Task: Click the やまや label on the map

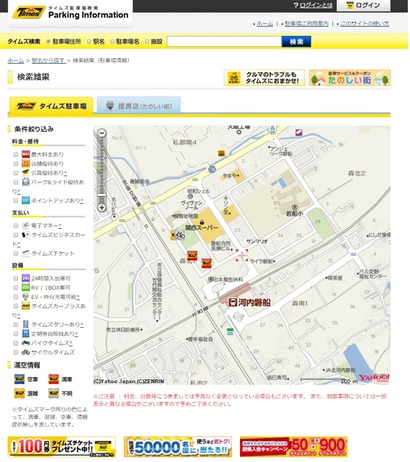Action: click(230, 175)
